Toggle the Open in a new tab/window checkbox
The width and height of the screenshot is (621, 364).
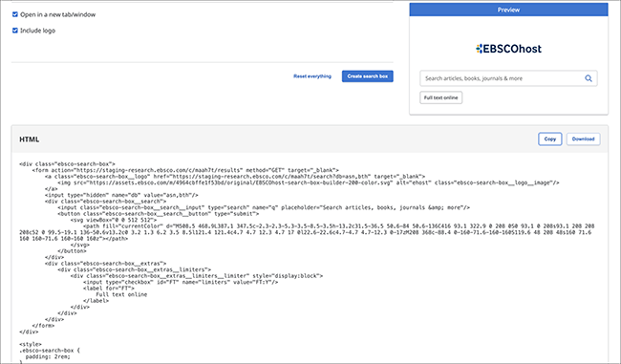15,14
